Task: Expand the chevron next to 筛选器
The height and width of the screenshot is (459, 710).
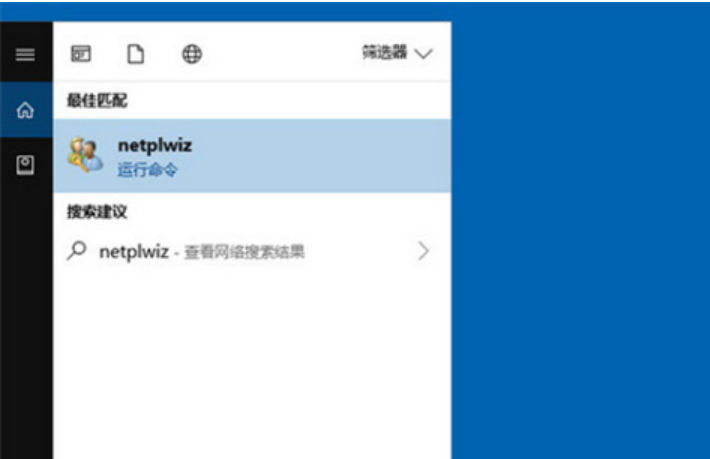Action: click(x=424, y=54)
